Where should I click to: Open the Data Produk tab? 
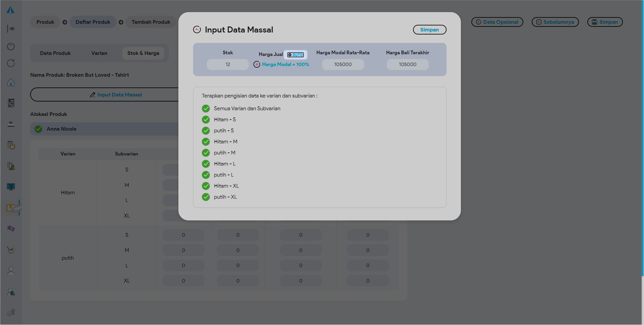[x=55, y=53]
